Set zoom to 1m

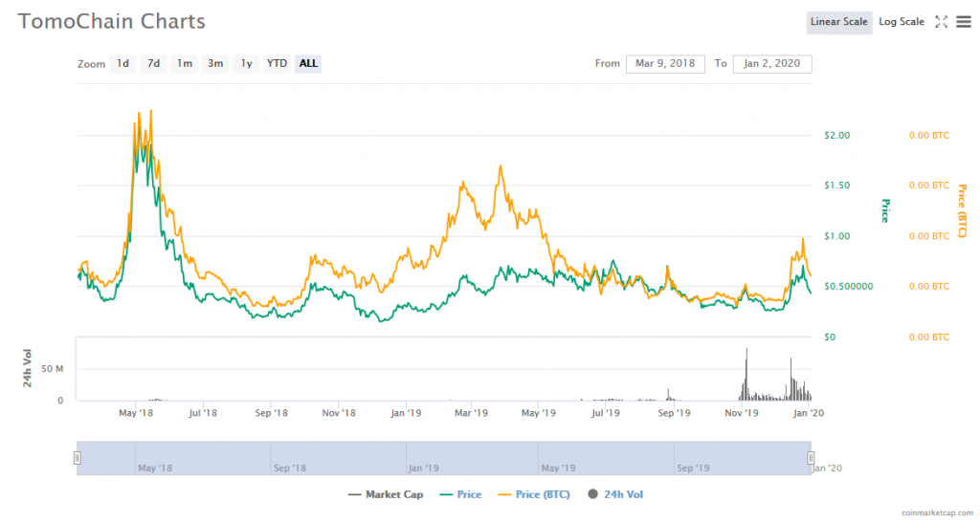[x=184, y=64]
